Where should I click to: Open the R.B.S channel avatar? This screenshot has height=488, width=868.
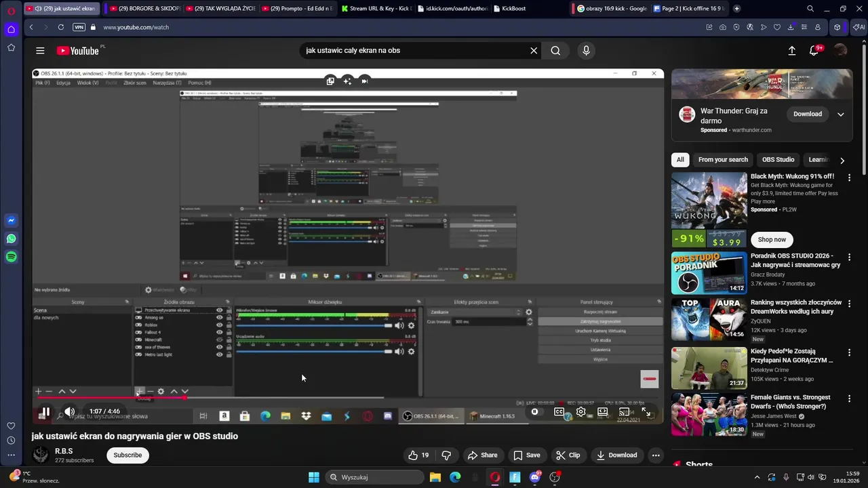41,455
